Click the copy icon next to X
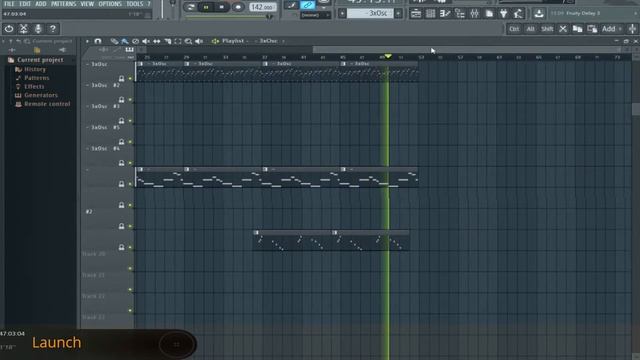The height and width of the screenshot is (360, 640). [x=577, y=29]
